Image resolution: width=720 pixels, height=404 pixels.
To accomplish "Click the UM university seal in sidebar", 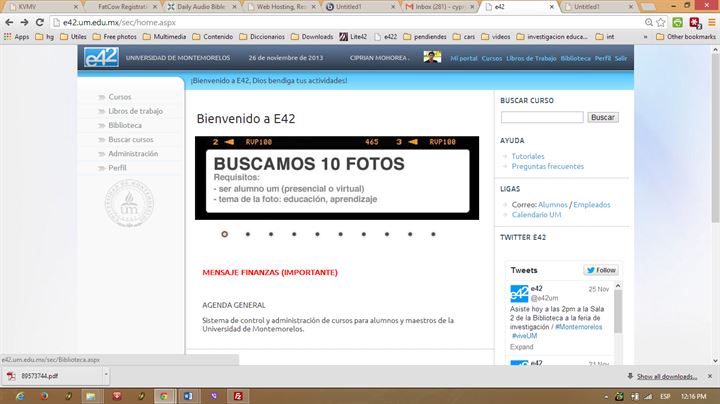I will [129, 203].
